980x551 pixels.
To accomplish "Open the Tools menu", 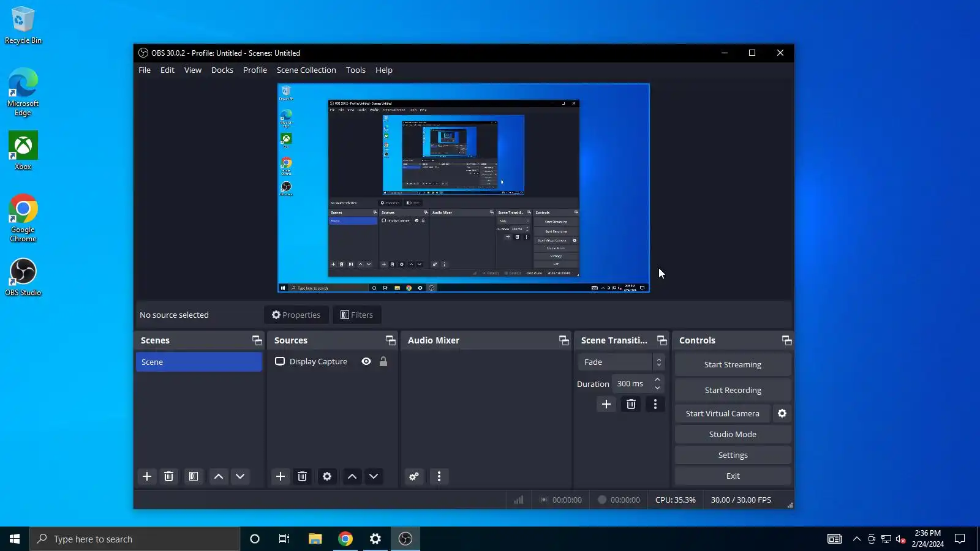I will pos(356,70).
